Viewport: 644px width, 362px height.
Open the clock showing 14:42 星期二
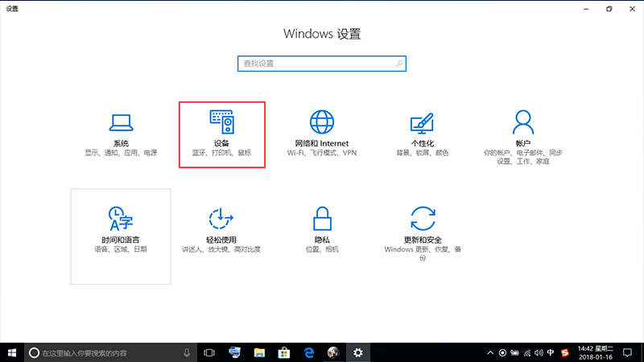pos(596,353)
